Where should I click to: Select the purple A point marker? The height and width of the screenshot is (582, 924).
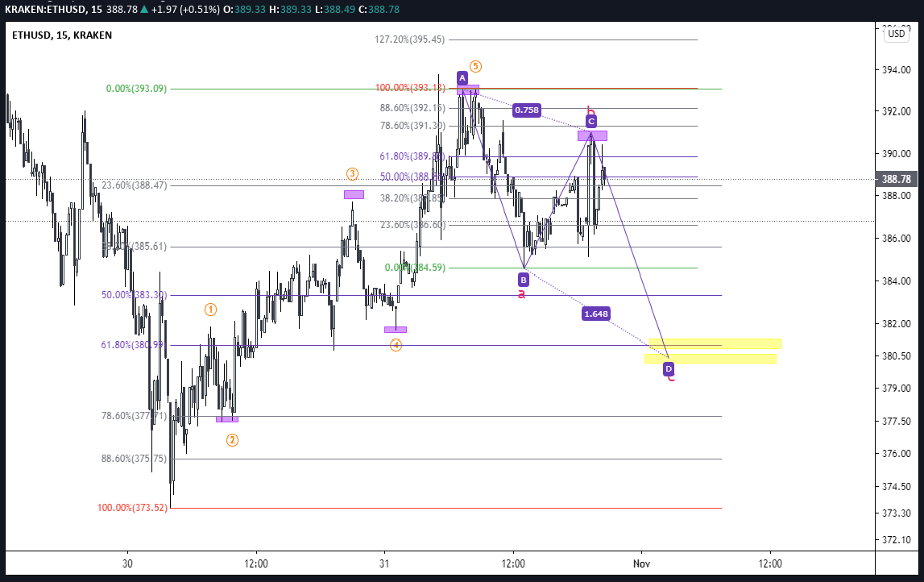coord(462,78)
